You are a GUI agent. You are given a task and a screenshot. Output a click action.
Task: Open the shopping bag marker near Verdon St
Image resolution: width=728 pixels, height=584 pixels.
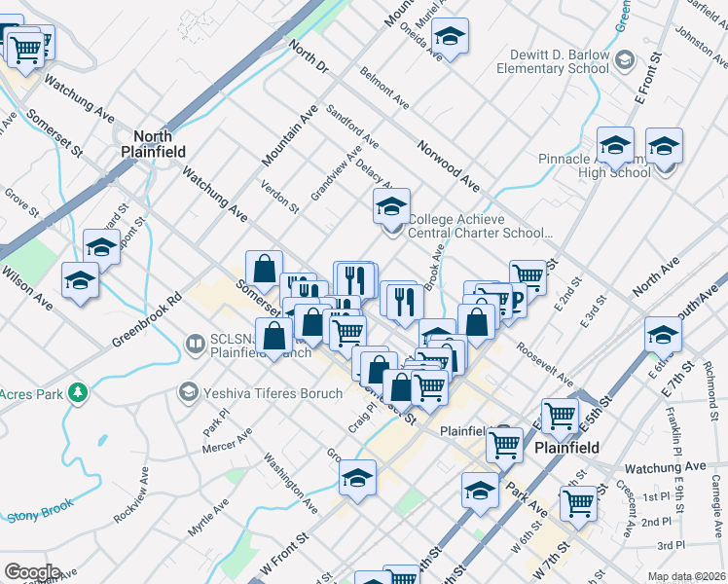[264, 271]
